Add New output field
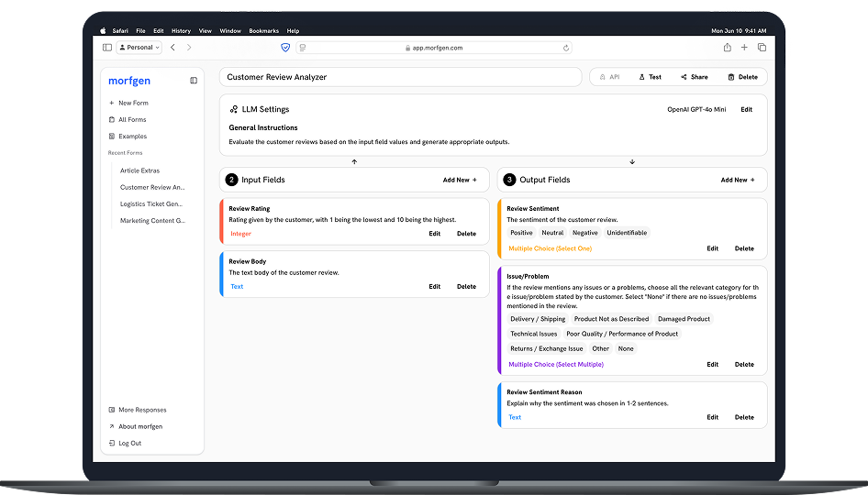 (x=738, y=181)
